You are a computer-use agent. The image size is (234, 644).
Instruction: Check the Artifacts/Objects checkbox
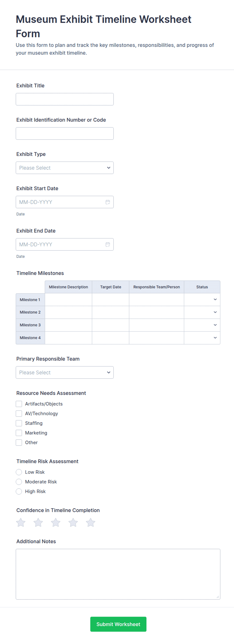(x=19, y=404)
